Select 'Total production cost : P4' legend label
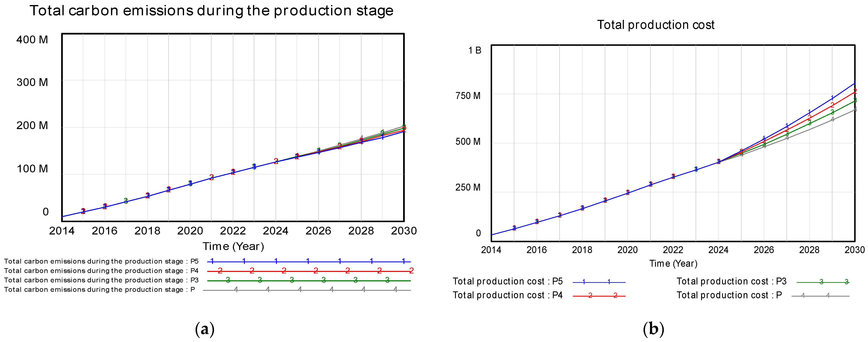 point(507,295)
